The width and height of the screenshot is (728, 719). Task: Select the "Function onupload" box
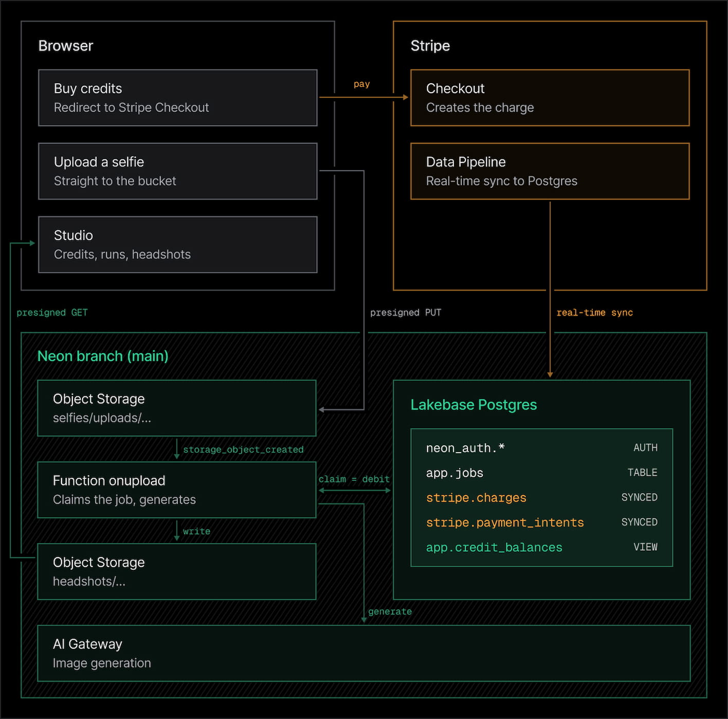[x=177, y=490]
